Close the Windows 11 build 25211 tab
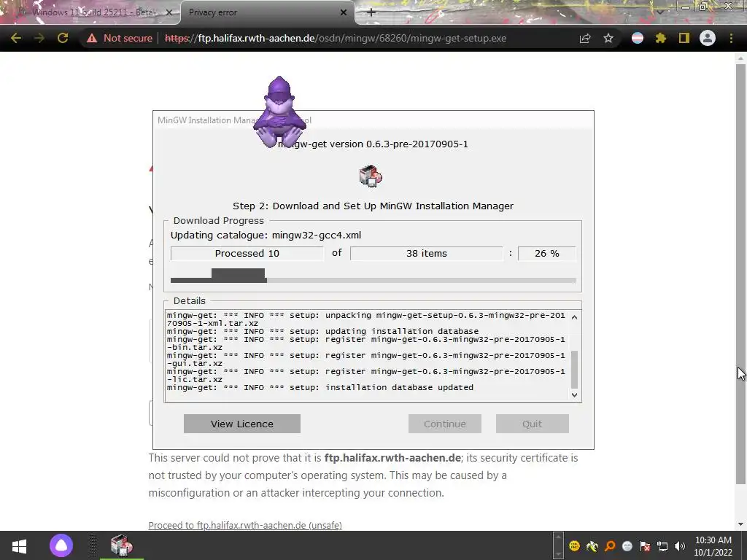Image resolution: width=747 pixels, height=560 pixels. tap(169, 12)
